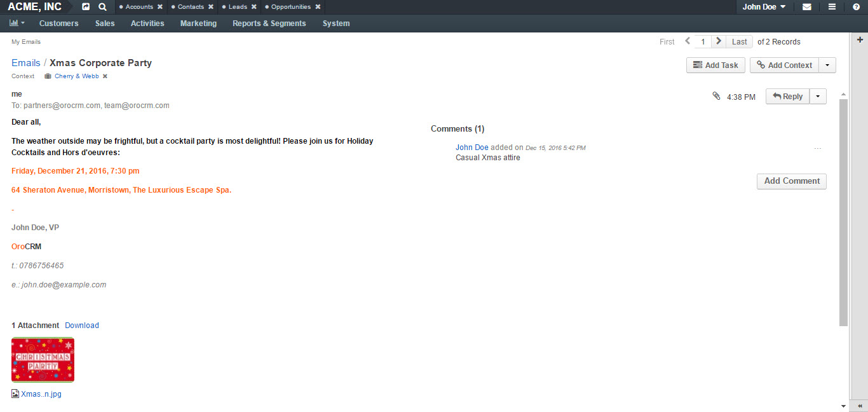Image resolution: width=868 pixels, height=412 pixels.
Task: Click the Add Comment button
Action: click(792, 181)
